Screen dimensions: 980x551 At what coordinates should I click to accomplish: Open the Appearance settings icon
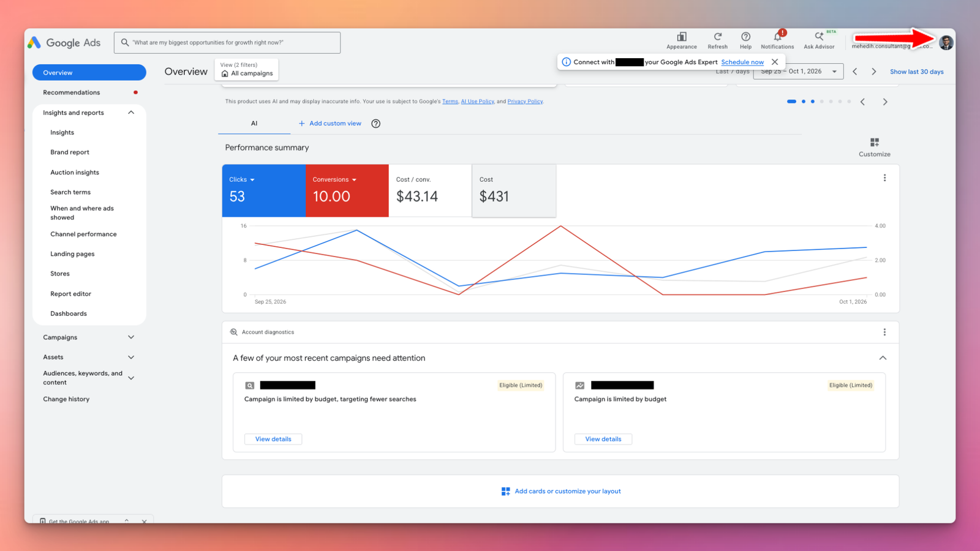point(681,37)
